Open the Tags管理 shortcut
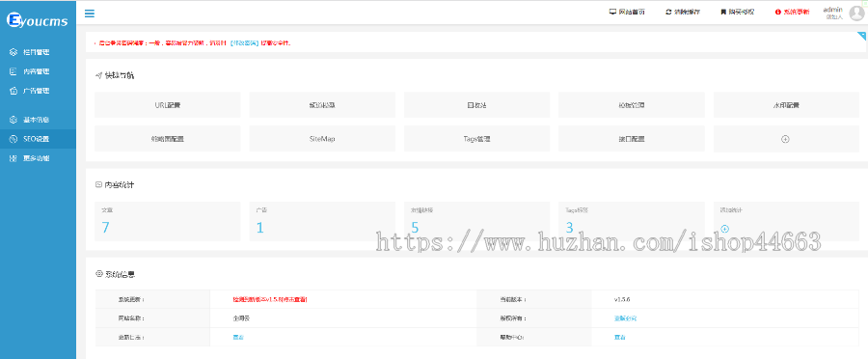Viewport: 868px width, 359px height. [476, 139]
